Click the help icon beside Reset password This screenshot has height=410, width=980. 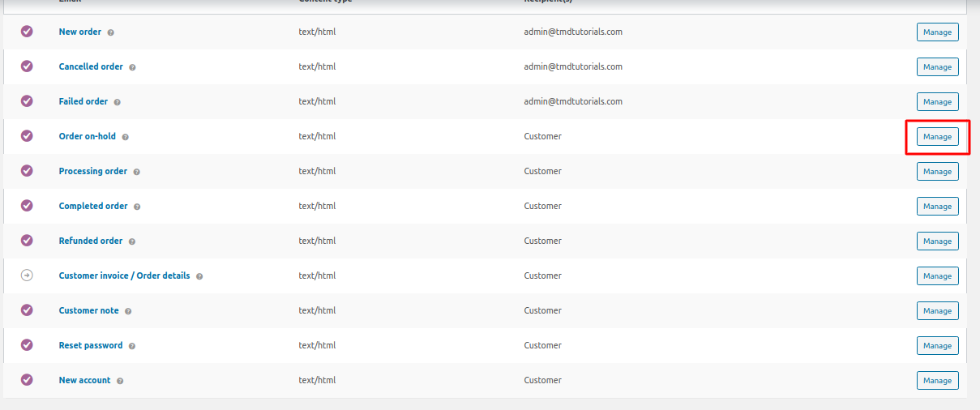tap(132, 346)
